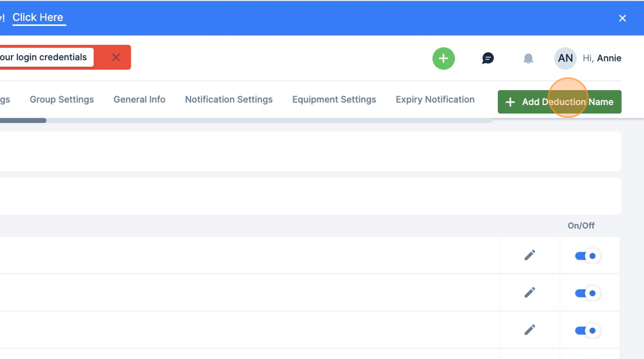Dismiss the red login credentials alert
This screenshot has width=644, height=359.
[116, 57]
